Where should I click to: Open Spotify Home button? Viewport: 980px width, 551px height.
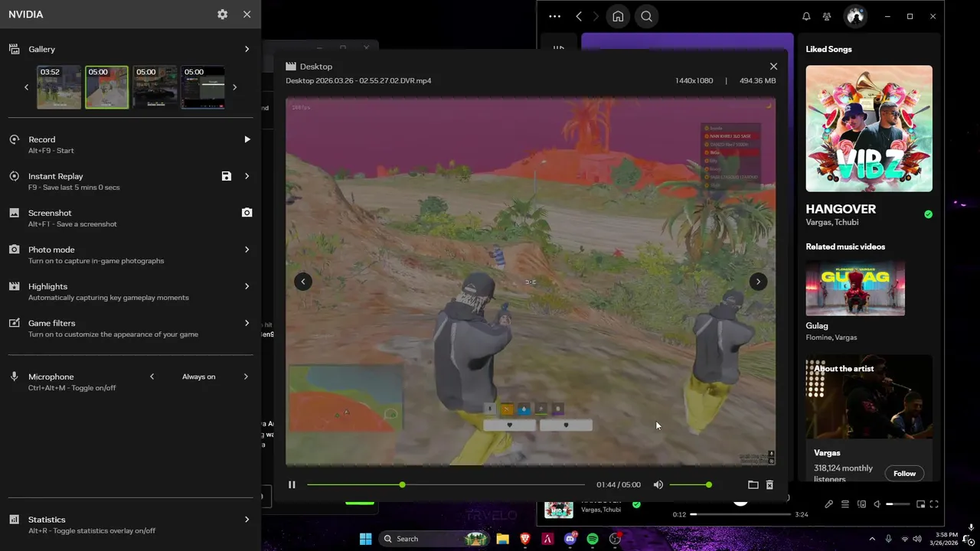(618, 16)
